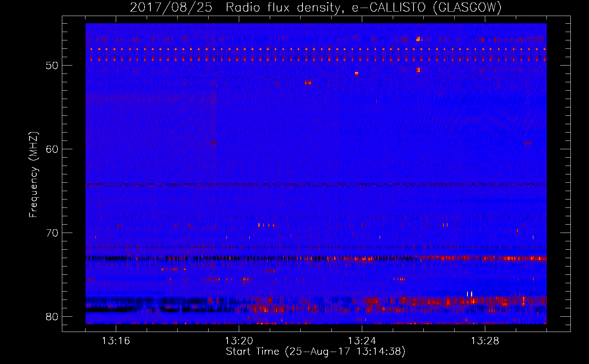Click the 13:16 time tick label
This screenshot has height=364, width=589.
pos(116,341)
